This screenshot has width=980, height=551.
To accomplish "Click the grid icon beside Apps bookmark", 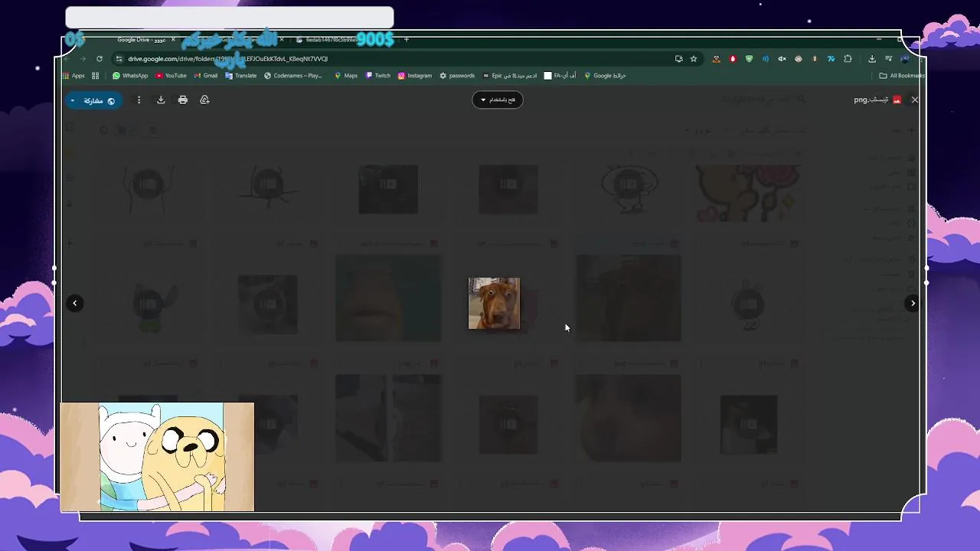I will coord(96,76).
